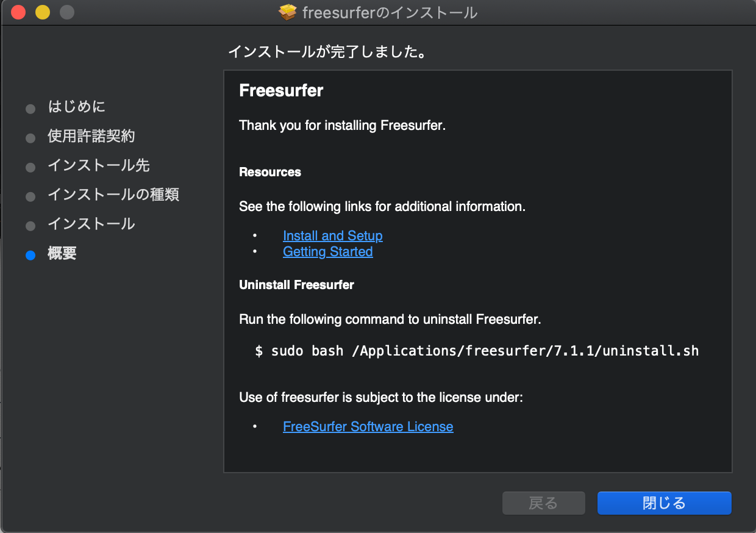
Task: Open the Install and Setup link
Action: click(x=332, y=236)
